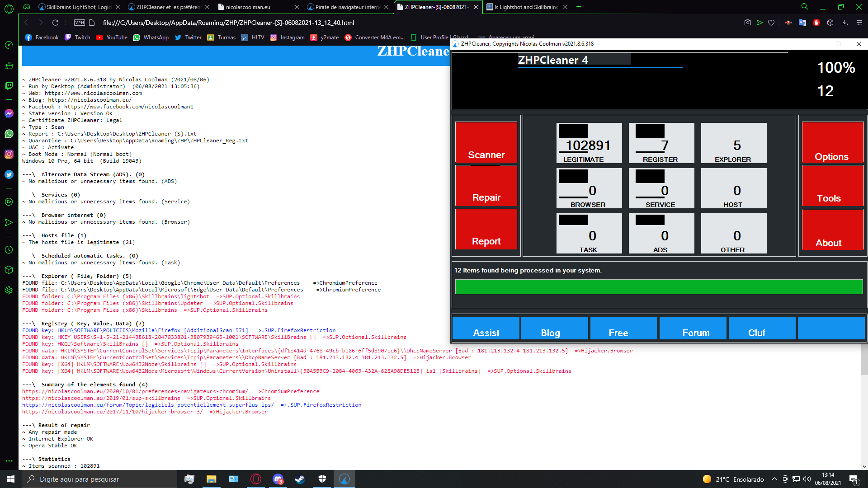This screenshot has height=488, width=868.
Task: Open Messenger in the Opera sidebar
Action: 9,113
